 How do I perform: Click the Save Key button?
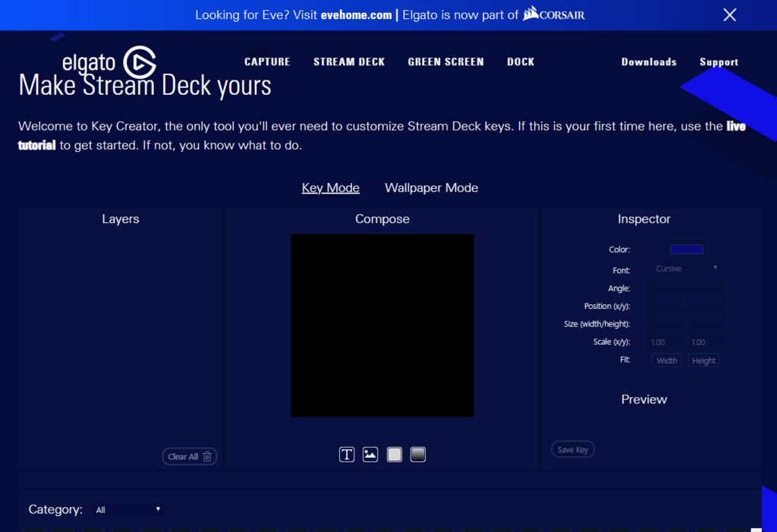(x=572, y=449)
